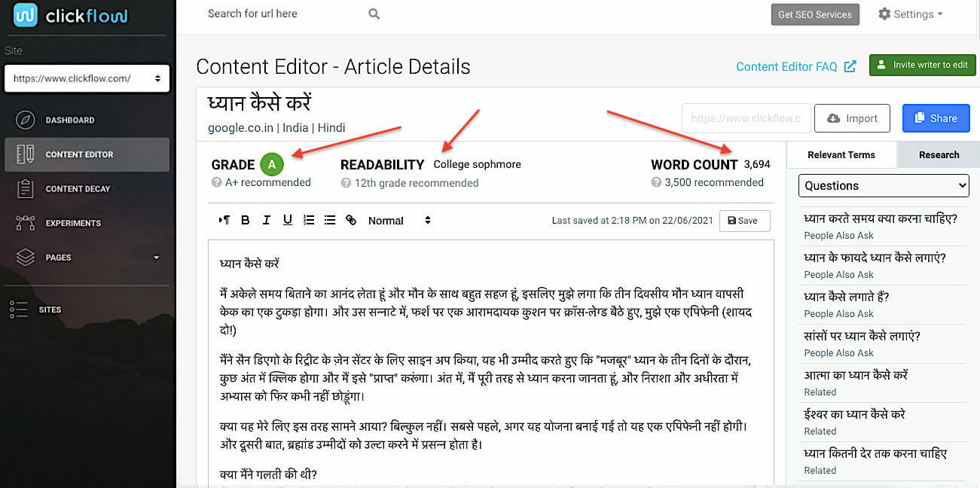Click the Import button

coord(852,118)
